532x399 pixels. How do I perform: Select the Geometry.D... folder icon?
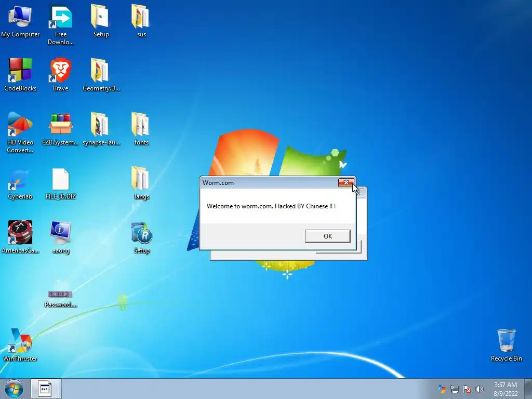(x=101, y=75)
